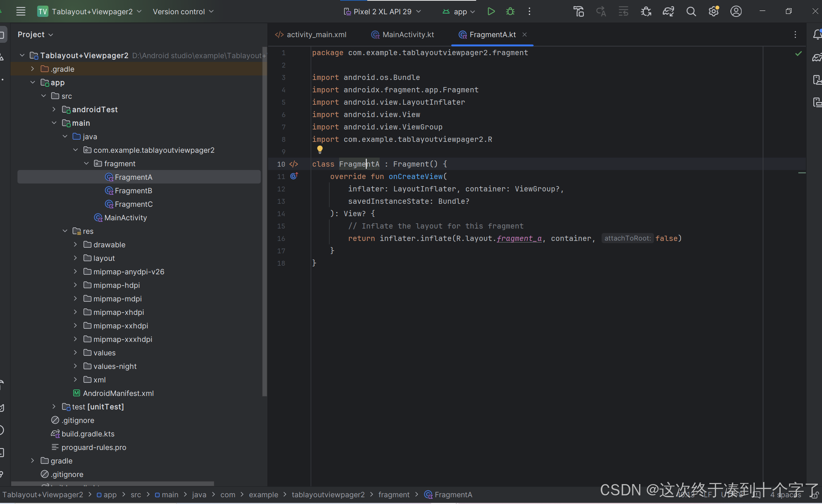Click the Debug app bug icon
This screenshot has width=822, height=504.
(x=510, y=12)
